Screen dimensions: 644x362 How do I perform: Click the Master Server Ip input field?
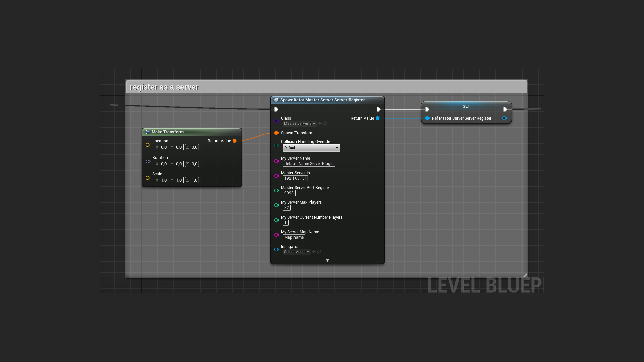(x=294, y=178)
